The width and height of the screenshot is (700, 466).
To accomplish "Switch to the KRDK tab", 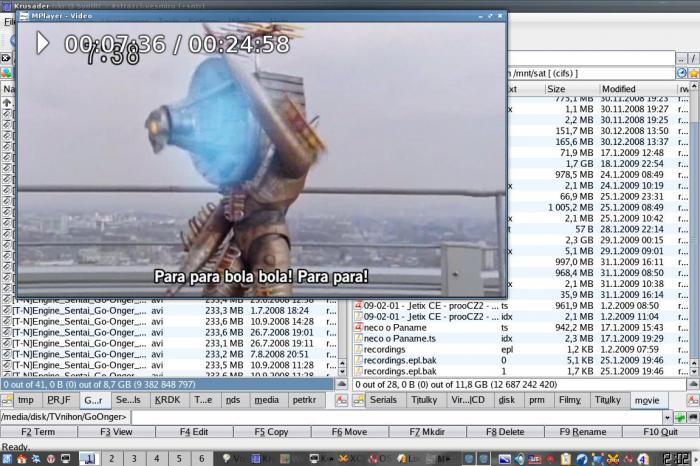I will pos(167,400).
